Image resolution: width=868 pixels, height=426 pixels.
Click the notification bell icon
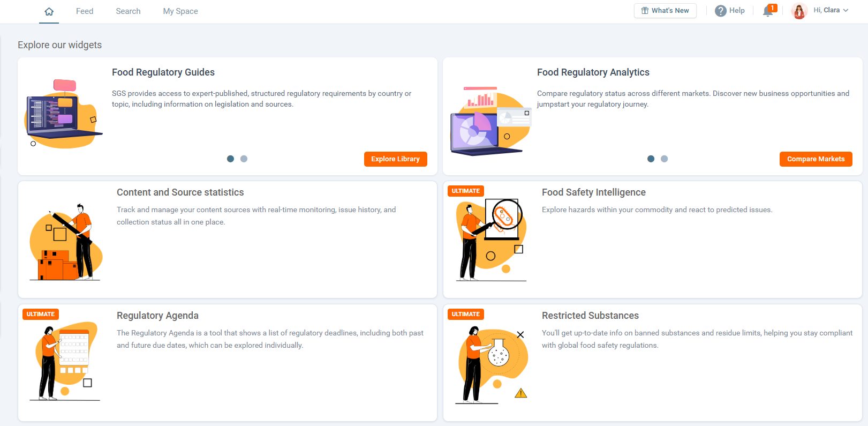(768, 11)
